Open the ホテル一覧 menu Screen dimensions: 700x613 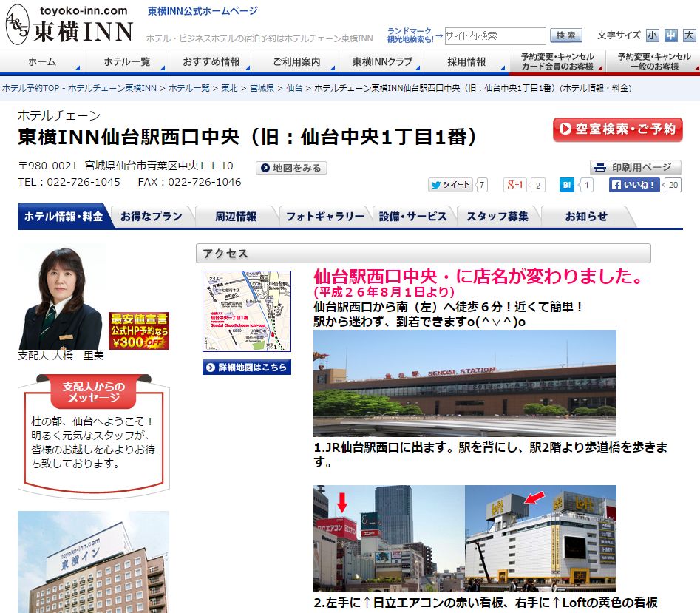[127, 61]
